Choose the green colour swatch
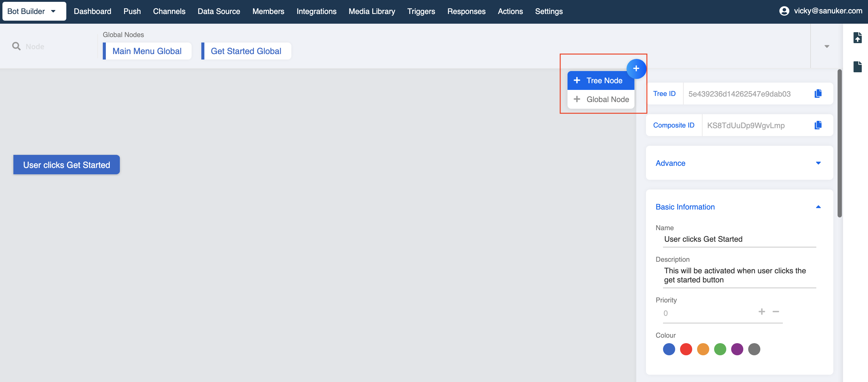 point(720,349)
